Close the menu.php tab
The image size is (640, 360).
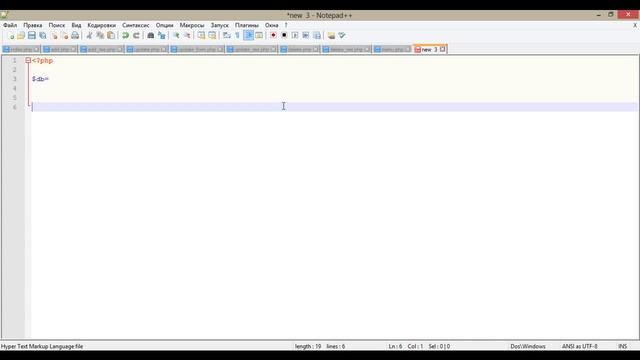(407, 49)
